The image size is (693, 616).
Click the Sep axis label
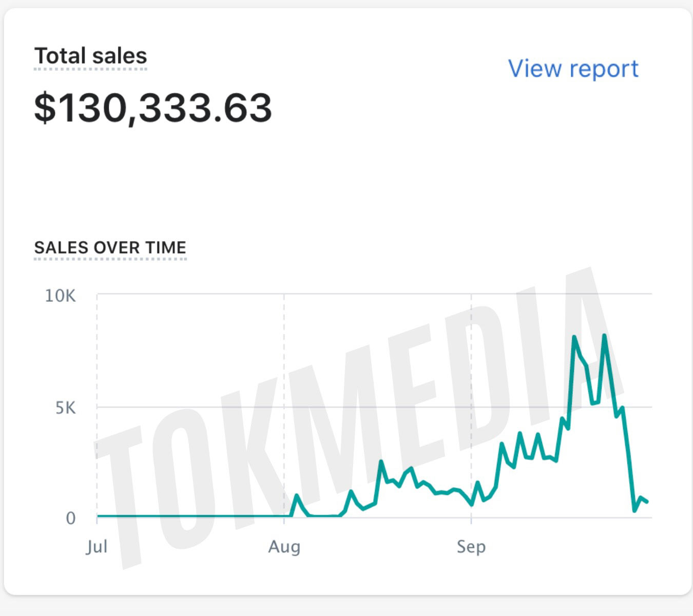[471, 547]
